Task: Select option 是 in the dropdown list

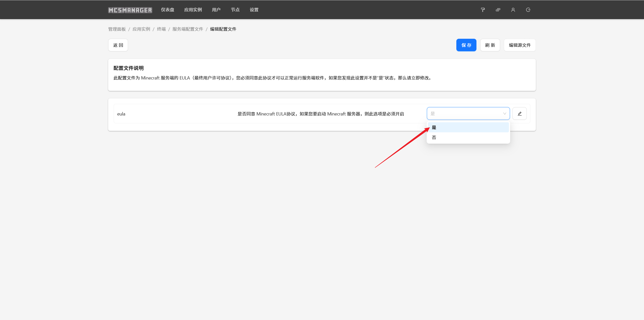Action: point(468,127)
